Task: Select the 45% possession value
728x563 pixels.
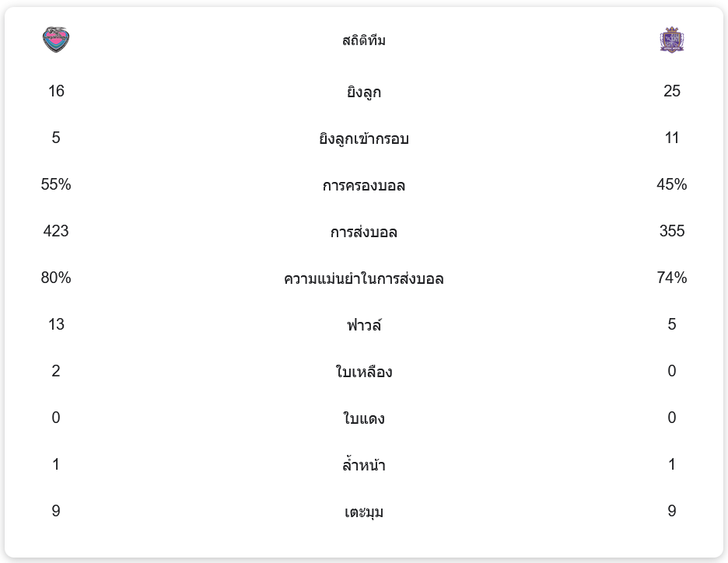Action: [672, 184]
